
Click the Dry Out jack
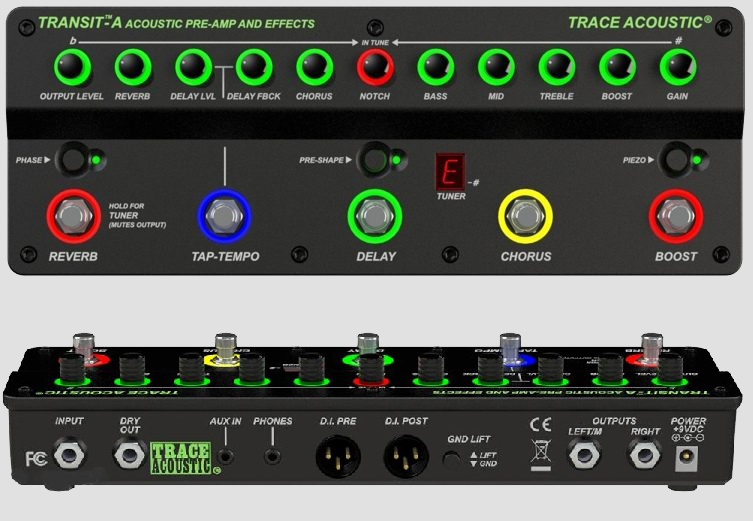point(127,457)
